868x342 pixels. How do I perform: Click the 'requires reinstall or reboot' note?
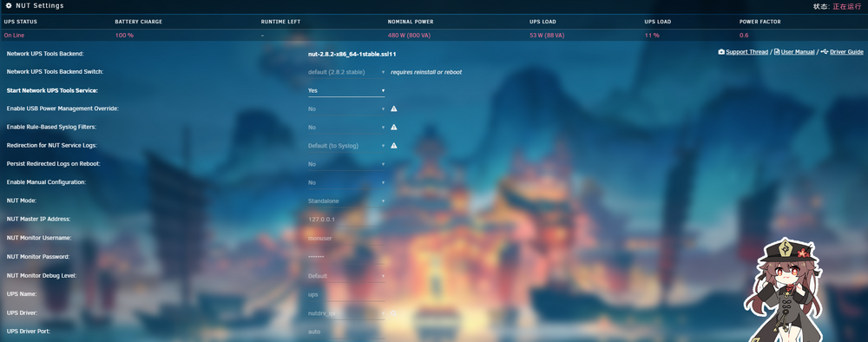pos(426,73)
